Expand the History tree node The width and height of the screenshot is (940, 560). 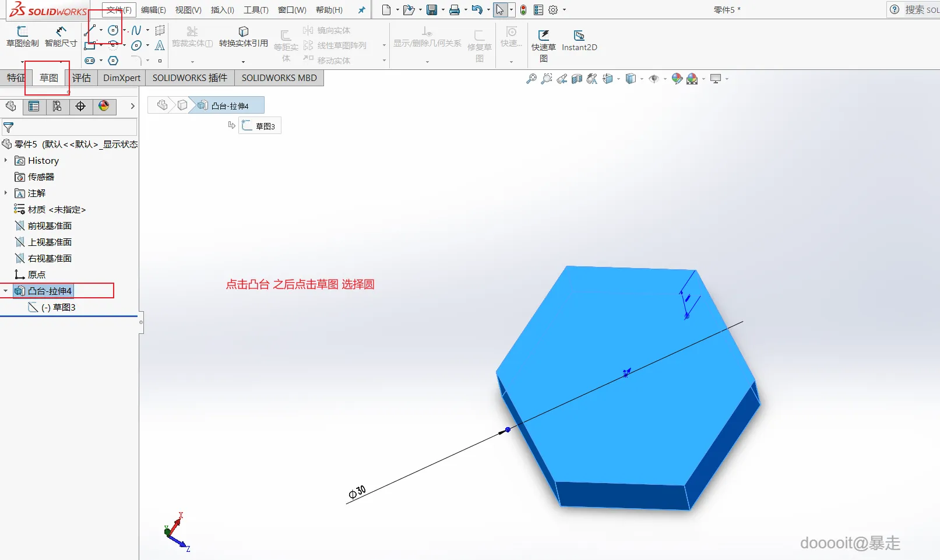[x=6, y=160]
